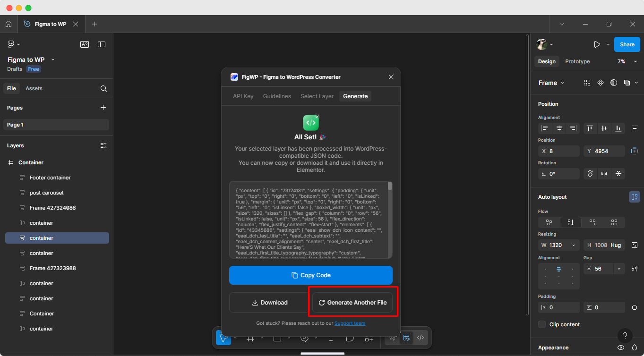Click the flip vertical icon
This screenshot has width=644, height=356.
pyautogui.click(x=618, y=174)
